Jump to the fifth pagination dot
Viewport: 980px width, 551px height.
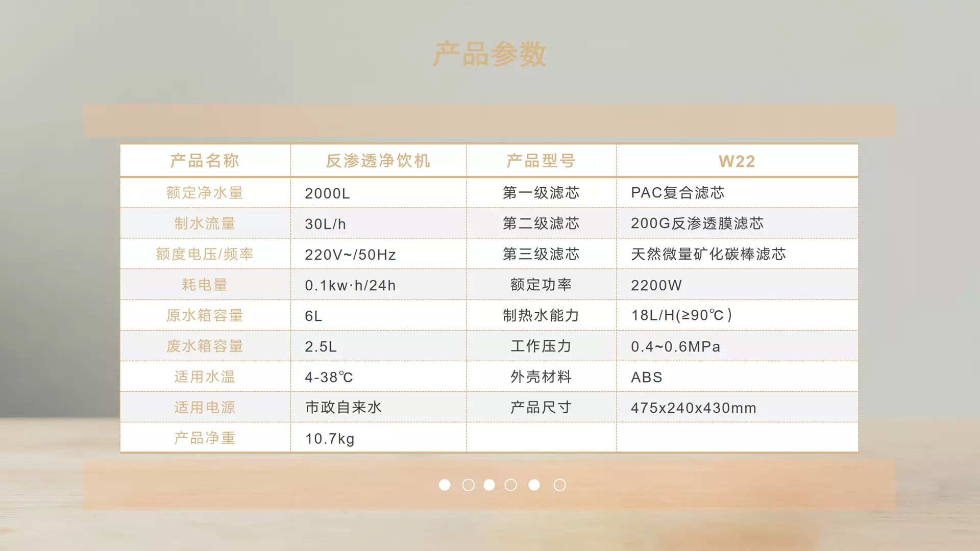click(x=534, y=485)
